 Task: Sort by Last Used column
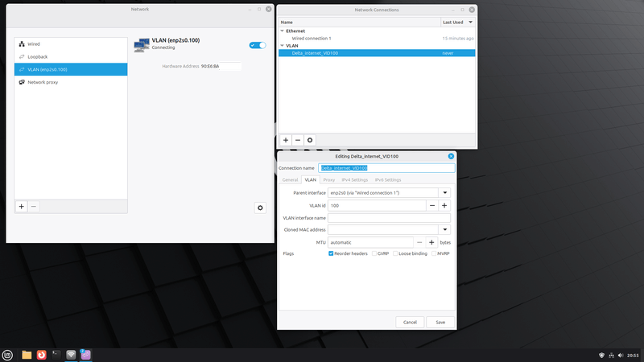tap(458, 23)
